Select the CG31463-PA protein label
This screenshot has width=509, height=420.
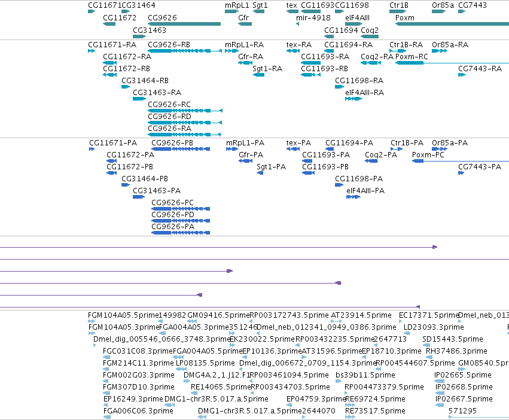click(x=157, y=191)
